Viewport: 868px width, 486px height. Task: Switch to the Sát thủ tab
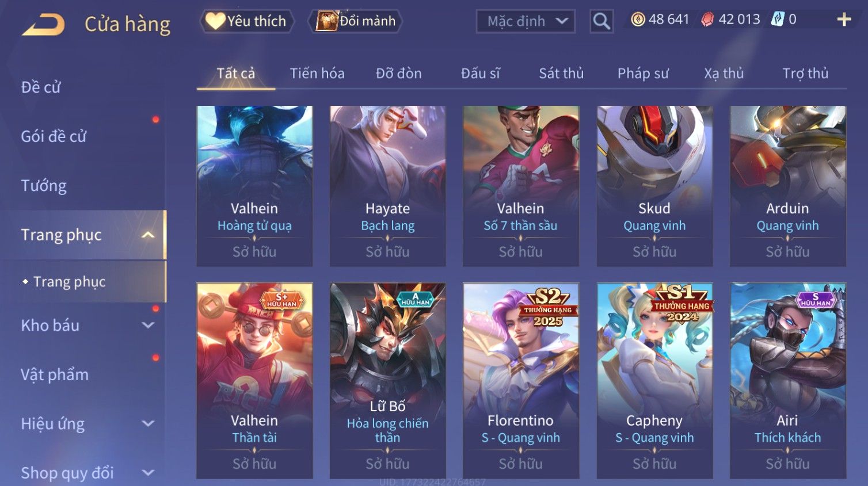[561, 74]
